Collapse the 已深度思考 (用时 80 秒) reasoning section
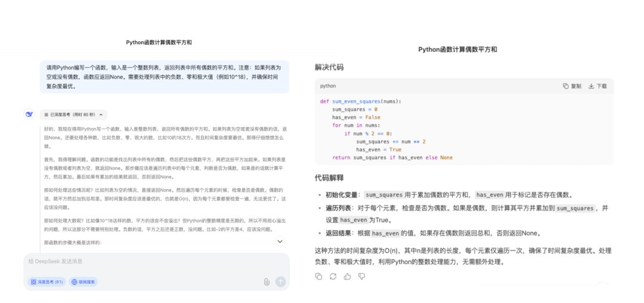 click(73, 115)
